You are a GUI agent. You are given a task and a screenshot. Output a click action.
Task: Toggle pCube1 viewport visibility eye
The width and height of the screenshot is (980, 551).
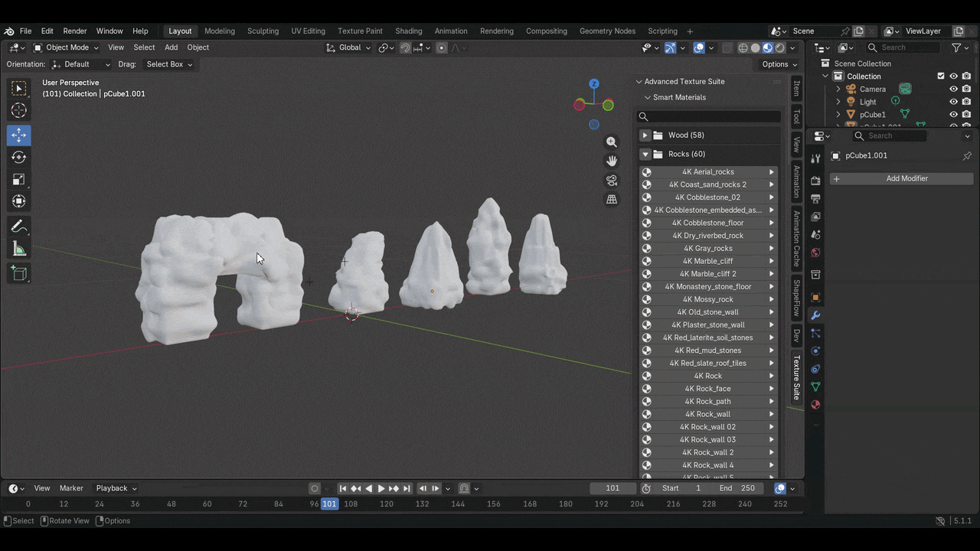coord(954,115)
